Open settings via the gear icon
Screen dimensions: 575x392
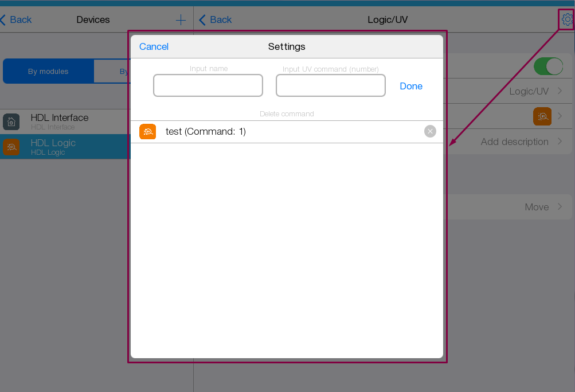tap(567, 19)
